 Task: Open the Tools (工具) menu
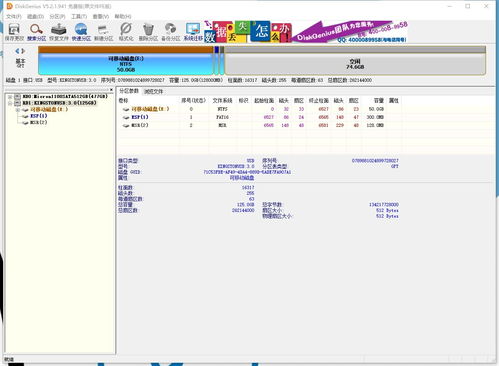[x=79, y=16]
